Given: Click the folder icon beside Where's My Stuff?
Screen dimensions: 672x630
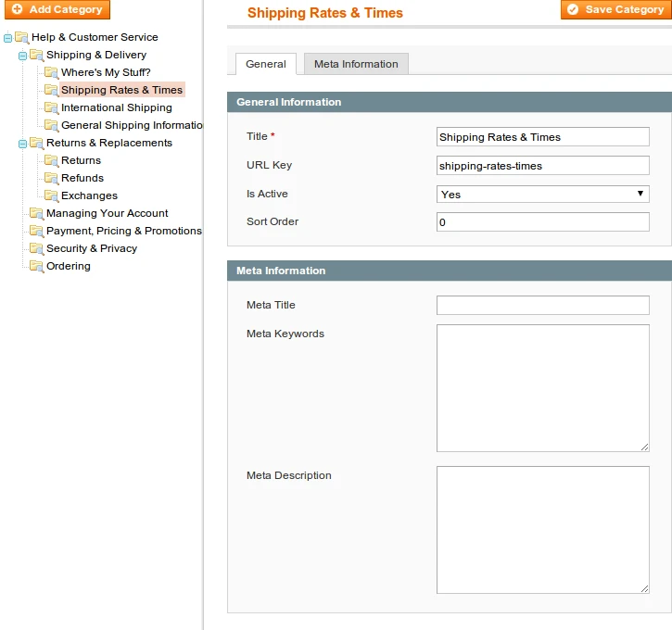Looking at the screenshot, I should click(51, 72).
